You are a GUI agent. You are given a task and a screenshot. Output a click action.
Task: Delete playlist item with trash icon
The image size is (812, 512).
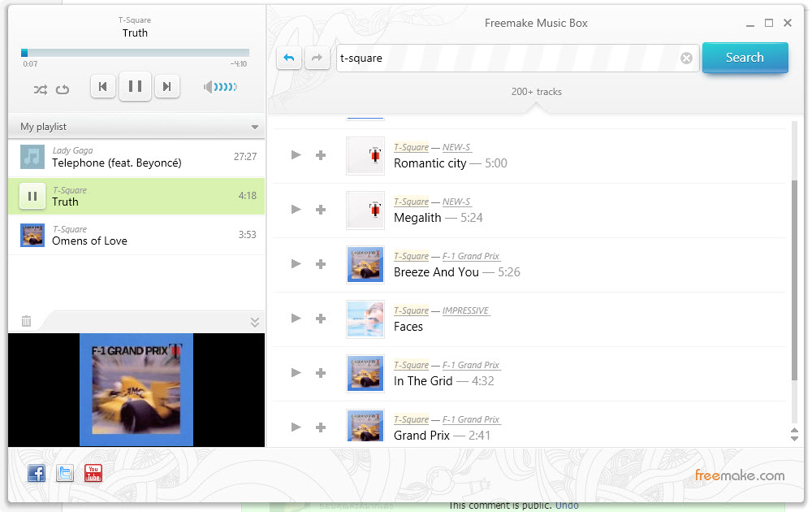[x=26, y=321]
